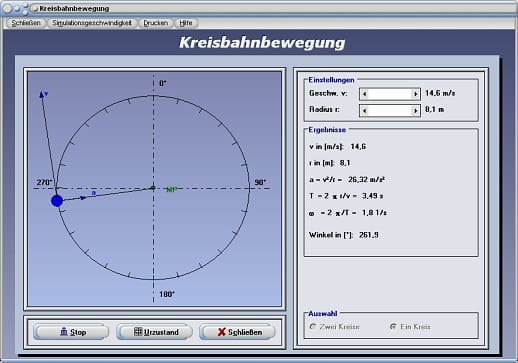Image resolution: width=518 pixels, height=363 pixels.
Task: Click the 180° angle label
Action: [167, 294]
